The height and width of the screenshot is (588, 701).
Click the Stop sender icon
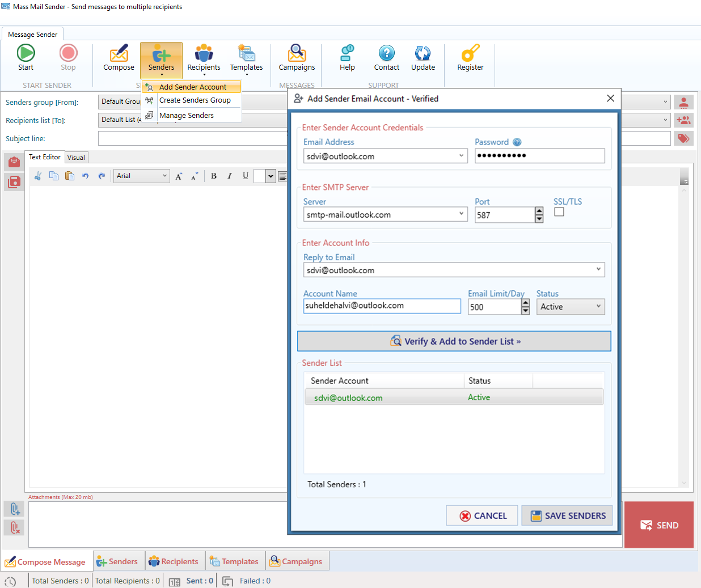[68, 53]
